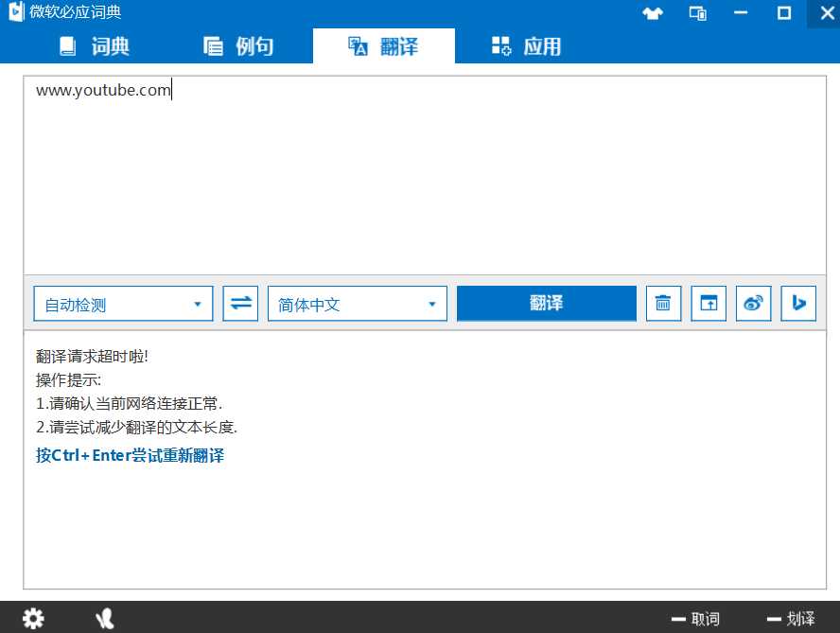Minimize the dictionary window
This screenshot has width=840, height=633.
point(741,13)
